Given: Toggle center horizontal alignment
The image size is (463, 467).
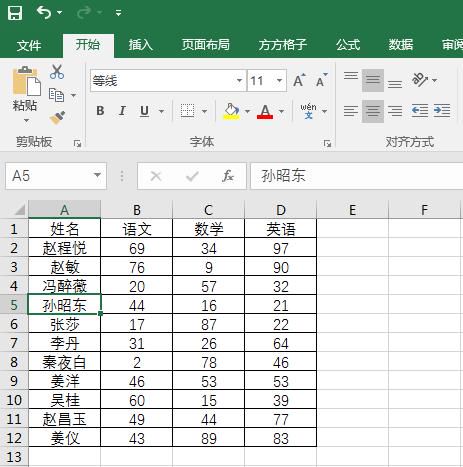Looking at the screenshot, I should click(373, 111).
